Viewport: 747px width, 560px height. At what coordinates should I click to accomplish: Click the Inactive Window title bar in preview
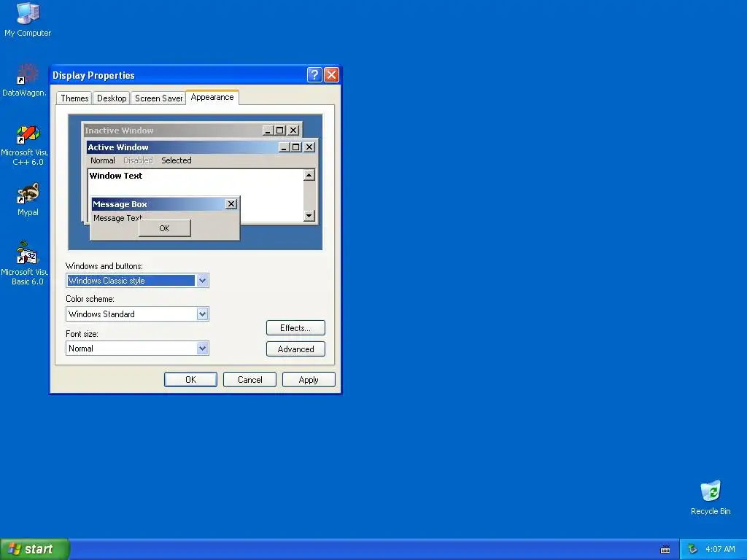(x=192, y=130)
